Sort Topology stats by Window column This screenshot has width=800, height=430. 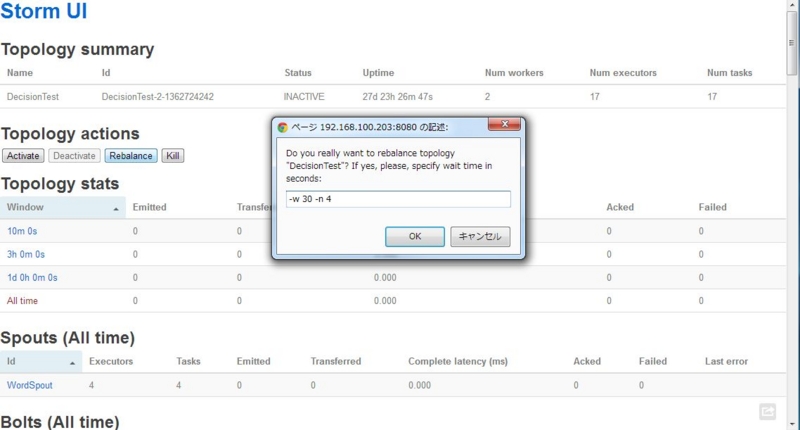click(63, 207)
